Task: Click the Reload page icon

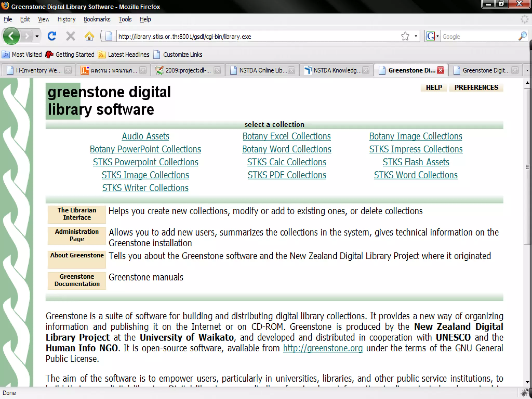Action: (x=52, y=36)
